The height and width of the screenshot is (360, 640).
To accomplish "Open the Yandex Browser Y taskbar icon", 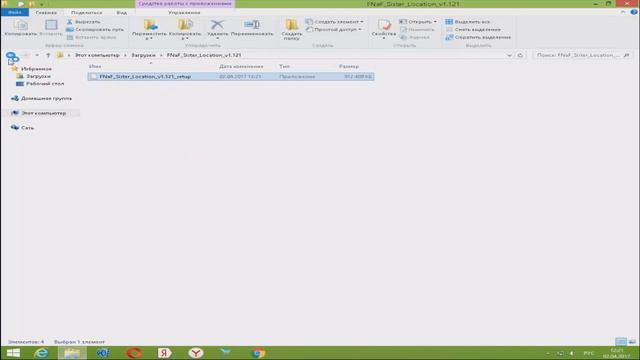I will 196,353.
